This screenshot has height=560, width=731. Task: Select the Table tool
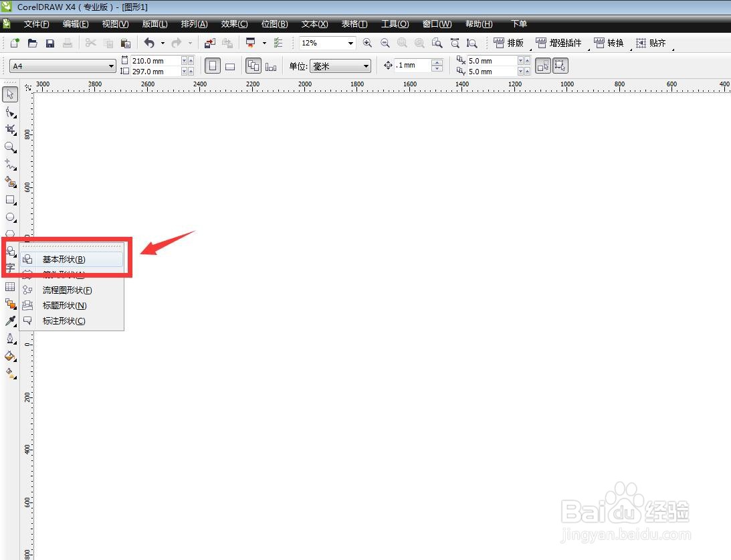coord(10,287)
